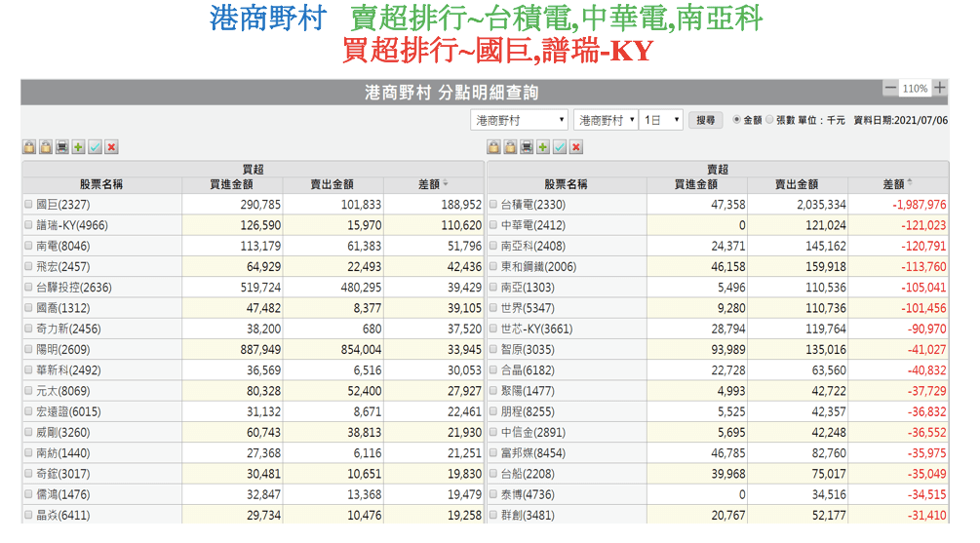Zoom out with the minus magnifier button
Viewport: 980px width, 543px height.
(890, 89)
